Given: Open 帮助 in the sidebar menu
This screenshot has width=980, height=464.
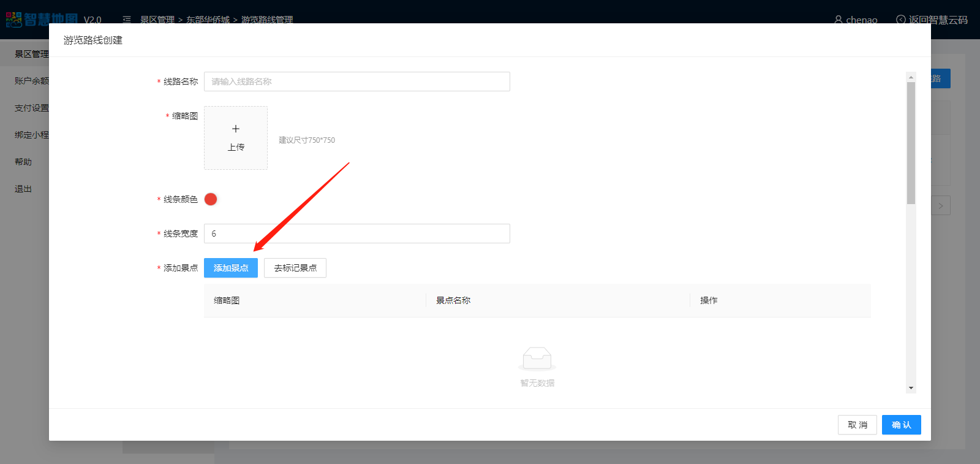Looking at the screenshot, I should (x=23, y=162).
